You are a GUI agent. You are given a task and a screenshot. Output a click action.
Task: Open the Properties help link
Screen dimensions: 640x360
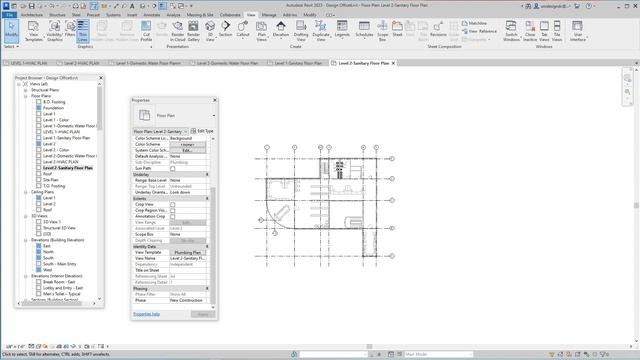147,314
